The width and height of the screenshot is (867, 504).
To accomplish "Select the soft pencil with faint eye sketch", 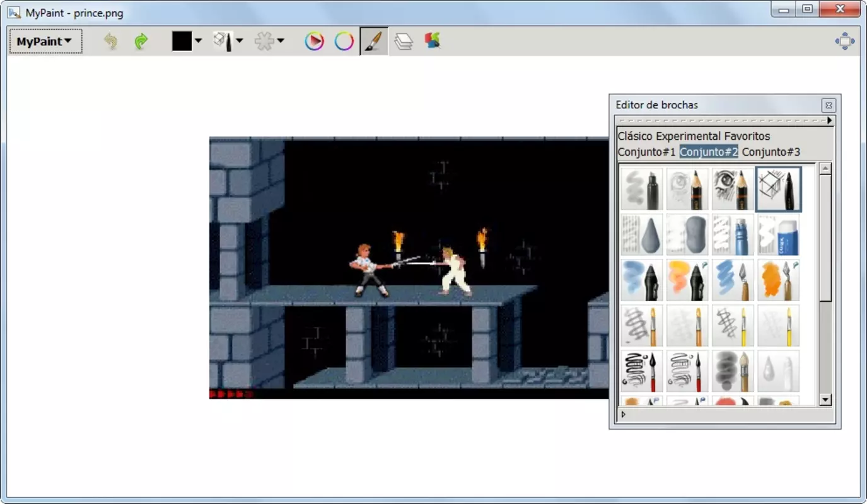I will pyautogui.click(x=687, y=189).
